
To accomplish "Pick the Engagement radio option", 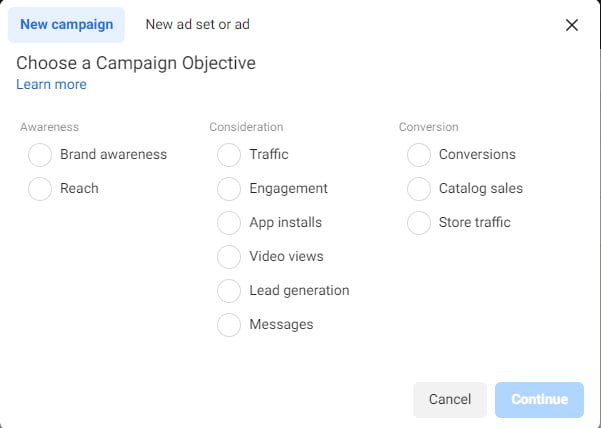I will click(x=229, y=189).
